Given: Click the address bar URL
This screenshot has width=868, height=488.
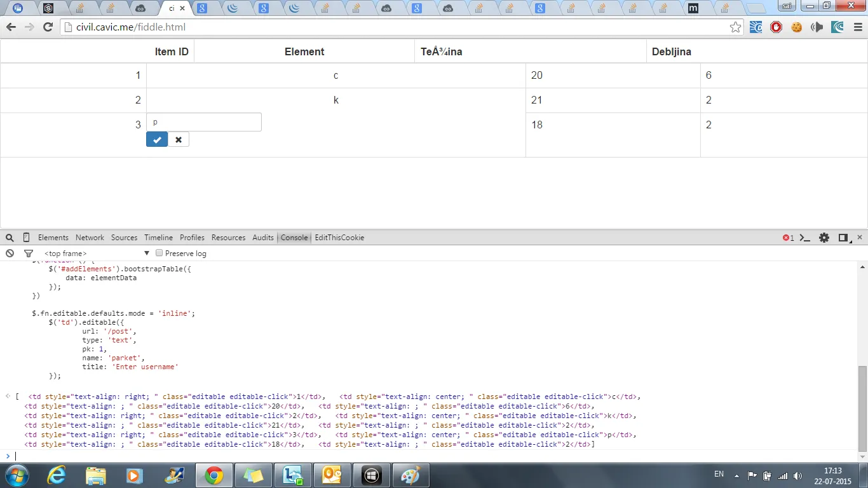Looking at the screenshot, I should coord(130,27).
